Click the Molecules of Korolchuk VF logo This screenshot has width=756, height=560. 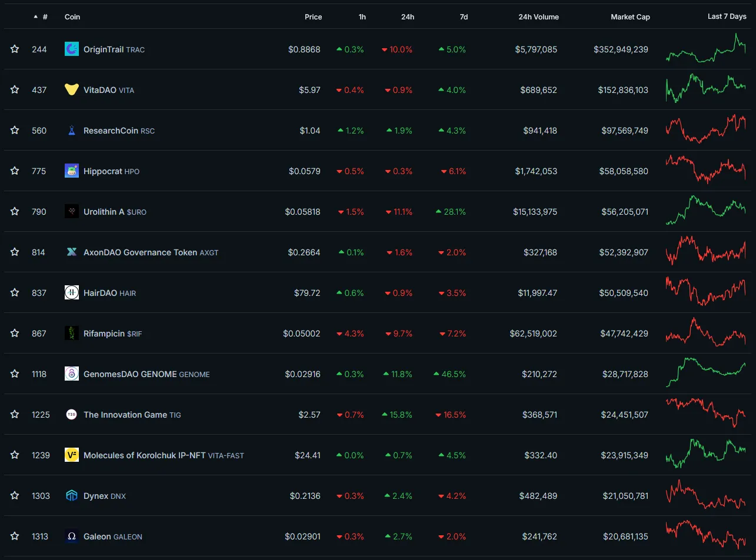click(x=72, y=455)
